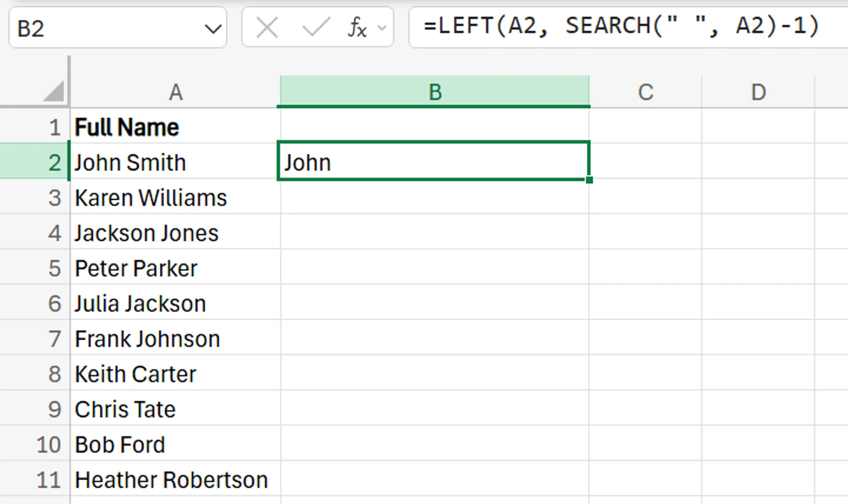The image size is (848, 504).
Task: Open the Insert Function (fx) dialog
Action: point(357,27)
